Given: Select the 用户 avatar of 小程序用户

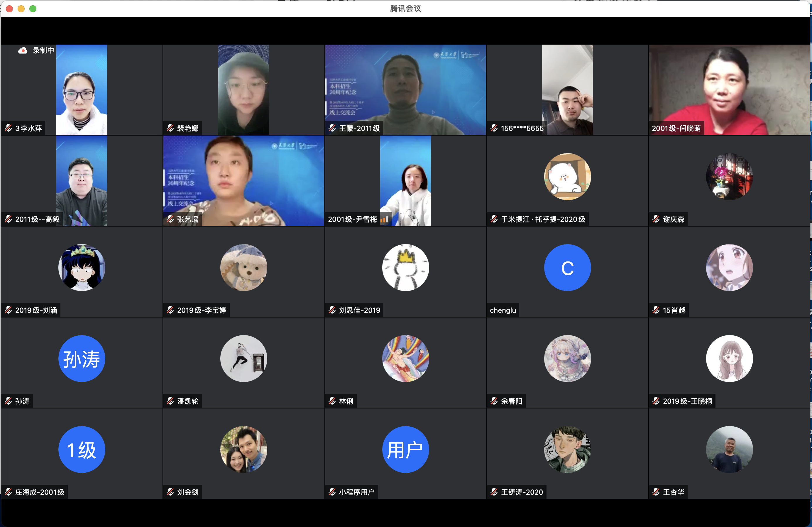Looking at the screenshot, I should click(405, 449).
